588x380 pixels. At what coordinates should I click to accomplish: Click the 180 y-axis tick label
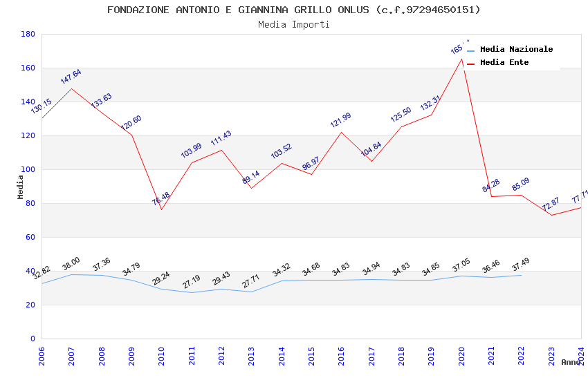28,34
